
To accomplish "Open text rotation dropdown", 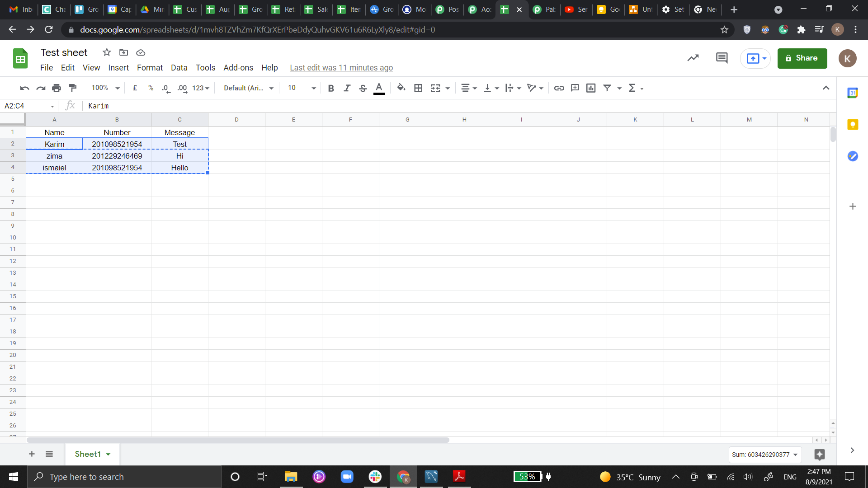I will [535, 88].
